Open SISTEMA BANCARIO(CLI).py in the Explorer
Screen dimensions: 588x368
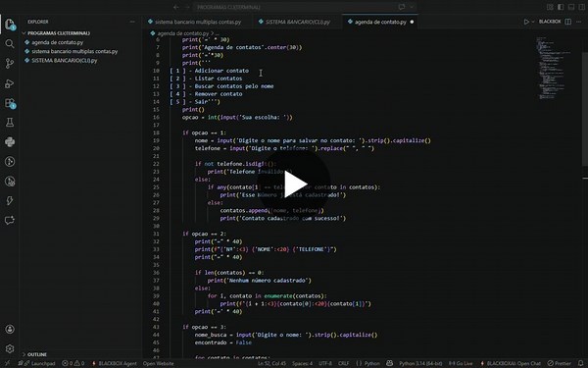(x=65, y=61)
